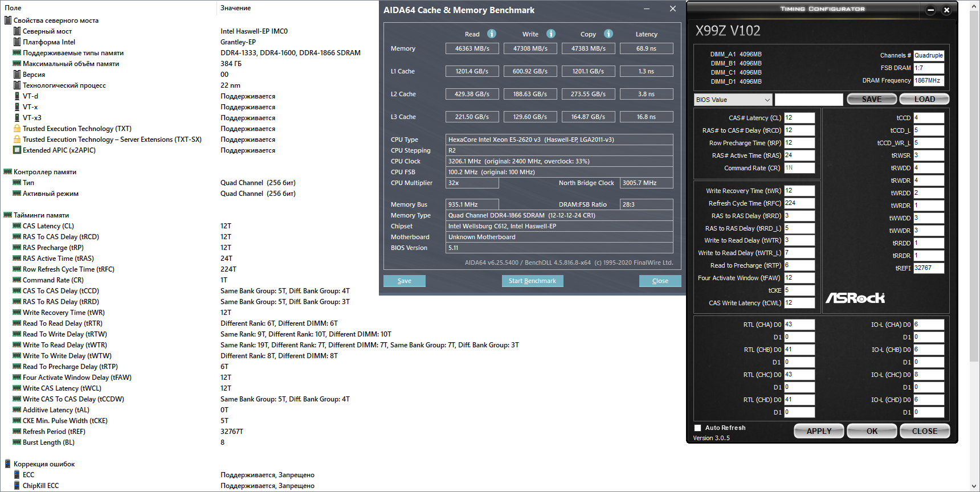
Task: Click the L3 Cache Latency value 16.8 ns
Action: [x=646, y=117]
